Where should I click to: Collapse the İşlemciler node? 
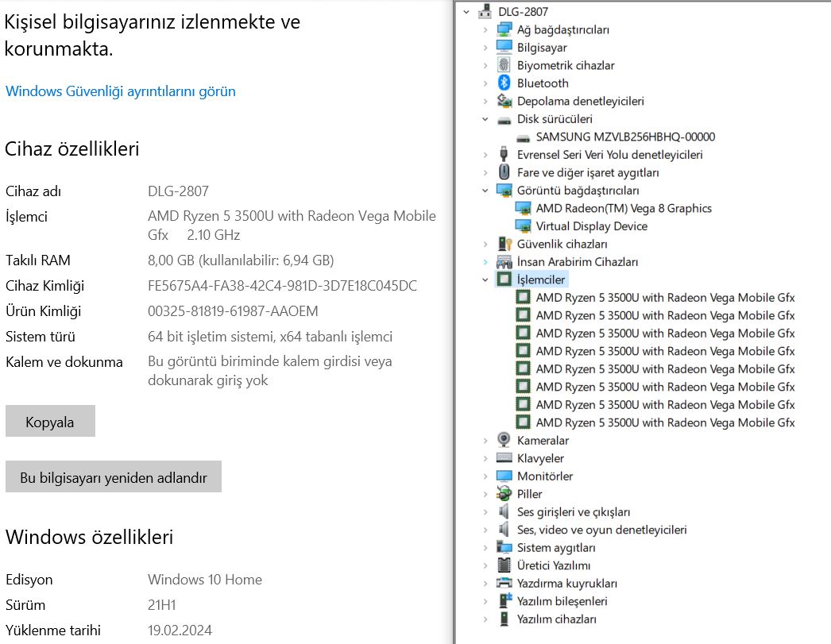485,280
